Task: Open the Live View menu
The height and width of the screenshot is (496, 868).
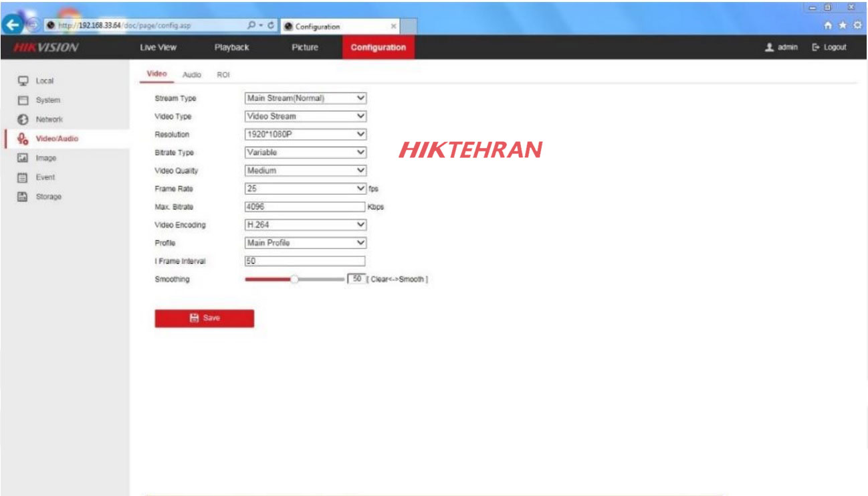Action: coord(158,48)
